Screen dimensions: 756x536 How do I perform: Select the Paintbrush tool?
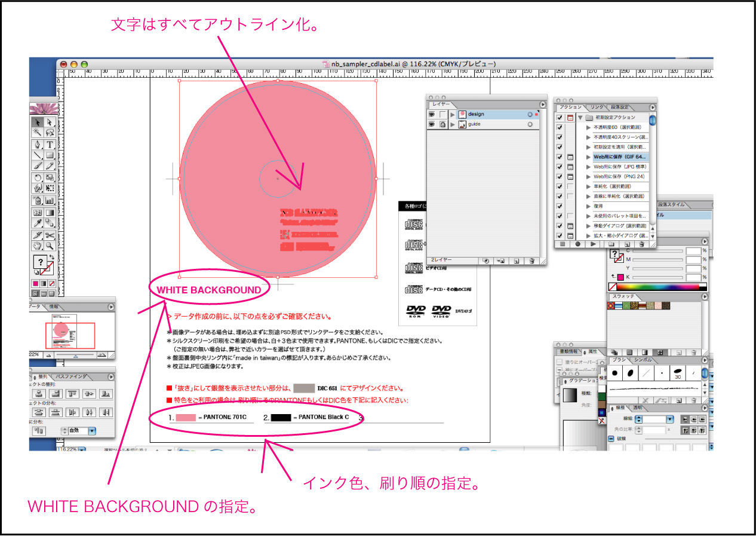click(37, 166)
